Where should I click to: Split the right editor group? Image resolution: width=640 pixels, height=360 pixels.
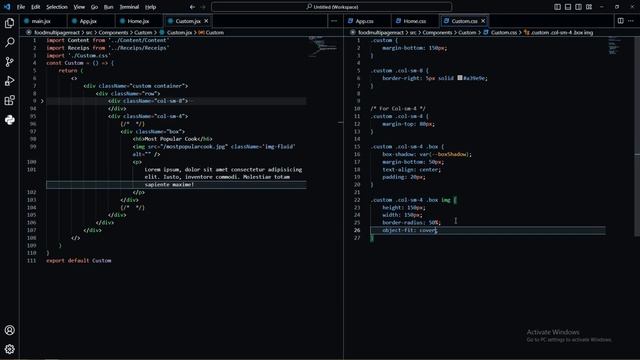tap(620, 21)
